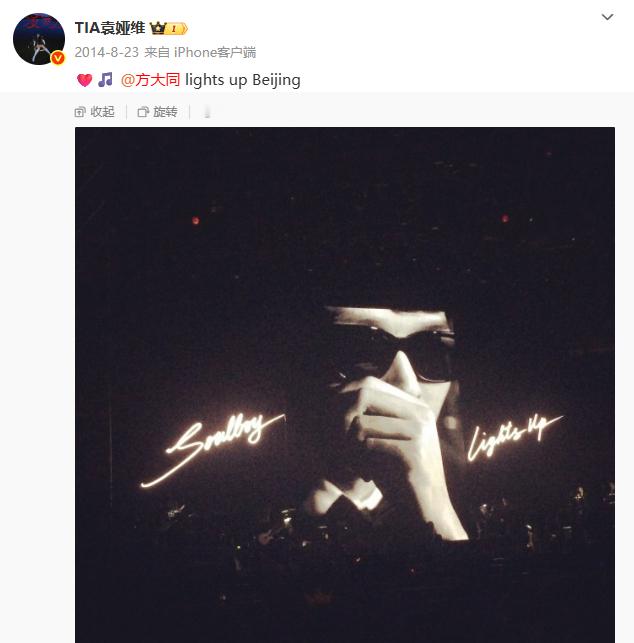Click the pink heart emoji in post
The image size is (634, 643).
84,80
